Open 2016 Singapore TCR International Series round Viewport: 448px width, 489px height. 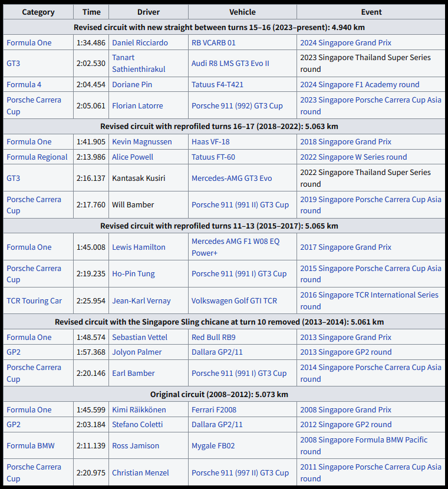369,300
